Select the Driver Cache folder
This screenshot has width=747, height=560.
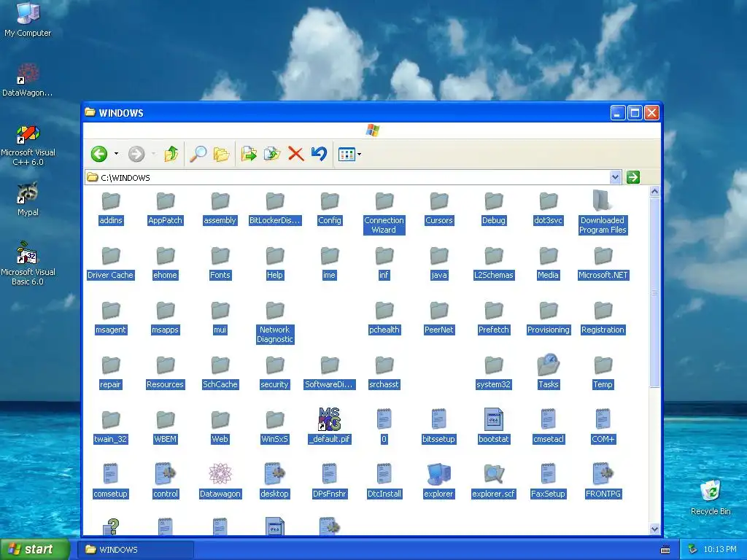tap(111, 262)
